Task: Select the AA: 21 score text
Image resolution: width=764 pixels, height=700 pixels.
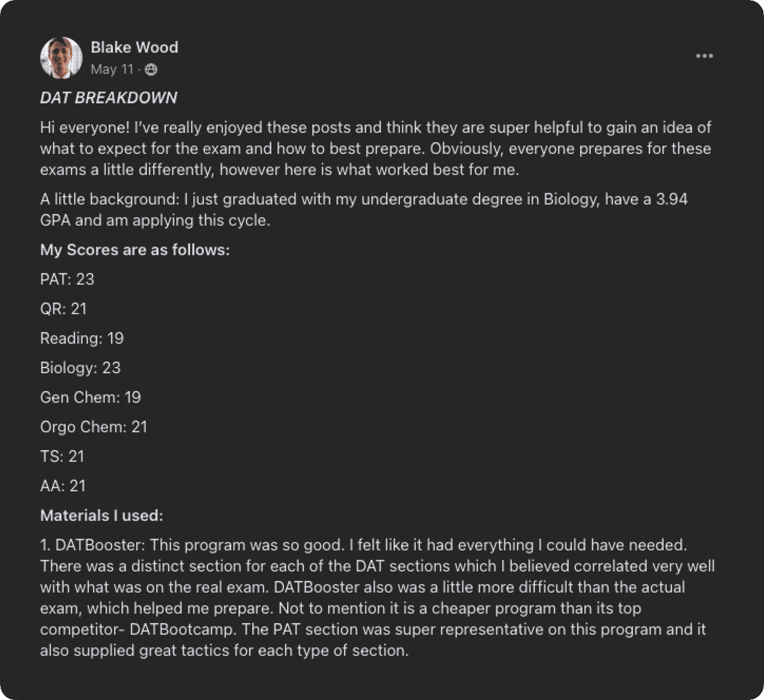Action: click(63, 486)
